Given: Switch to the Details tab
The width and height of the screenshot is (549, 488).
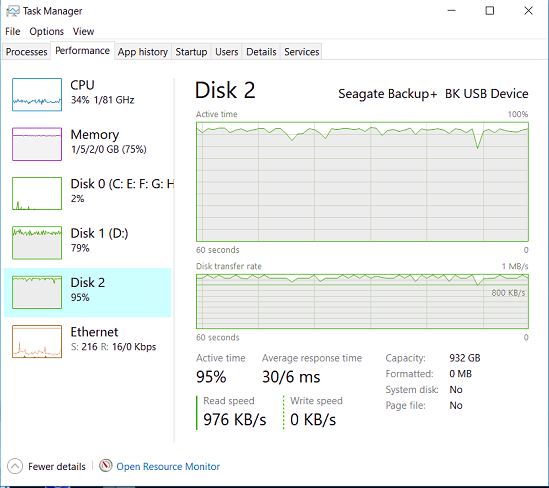Looking at the screenshot, I should [x=261, y=52].
